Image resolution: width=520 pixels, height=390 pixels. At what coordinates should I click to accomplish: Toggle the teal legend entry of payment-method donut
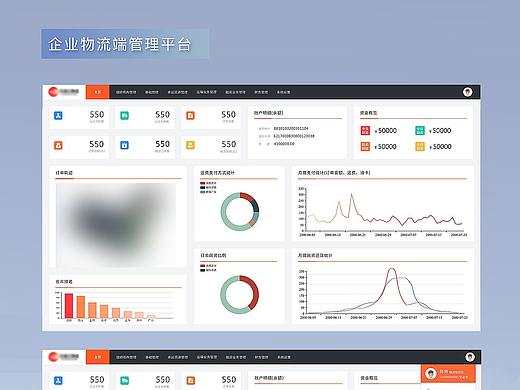pos(208,192)
